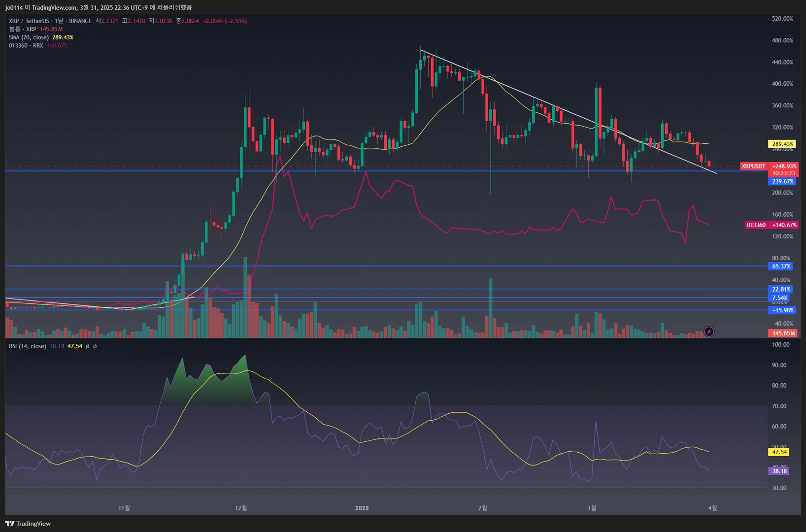Click the close price value 2.0824

click(190, 21)
